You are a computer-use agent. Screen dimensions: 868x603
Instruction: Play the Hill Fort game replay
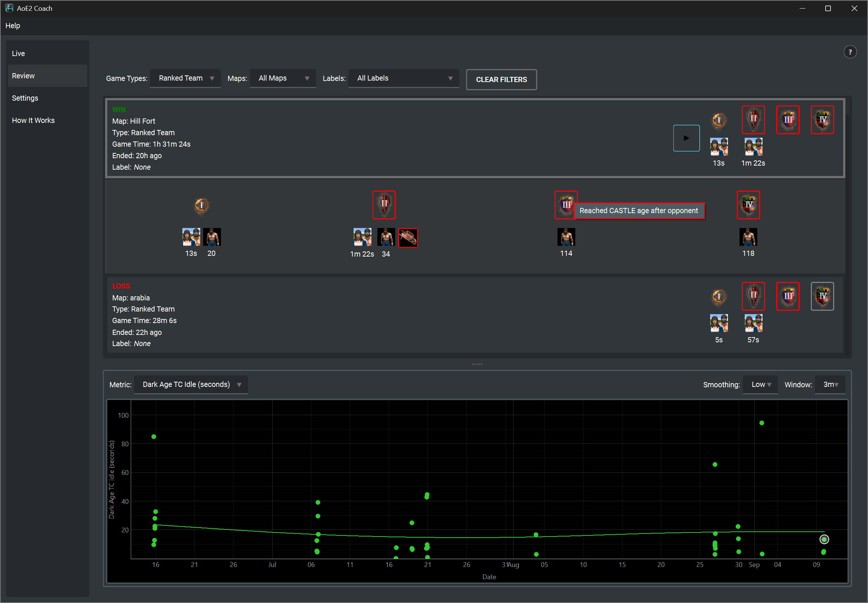coord(686,138)
